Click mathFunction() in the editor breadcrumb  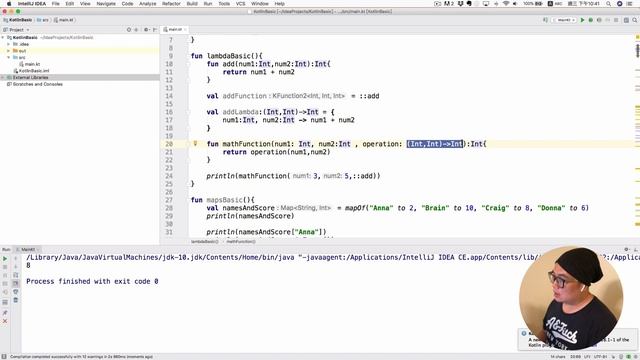coord(241,242)
